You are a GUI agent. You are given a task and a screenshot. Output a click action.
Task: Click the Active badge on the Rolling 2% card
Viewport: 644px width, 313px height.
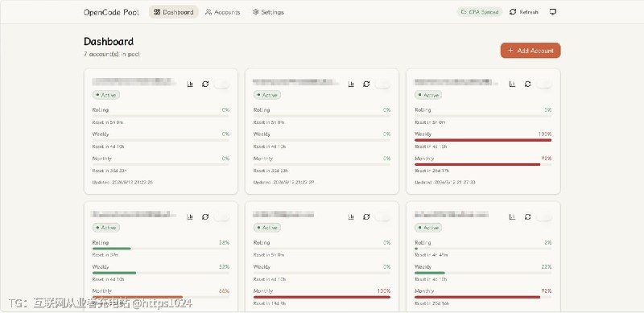click(428, 228)
